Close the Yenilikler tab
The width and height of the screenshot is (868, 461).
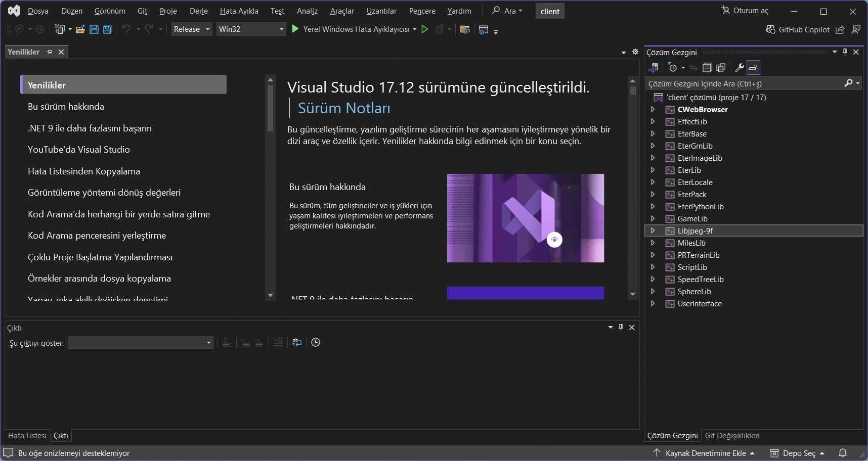pyautogui.click(x=61, y=52)
